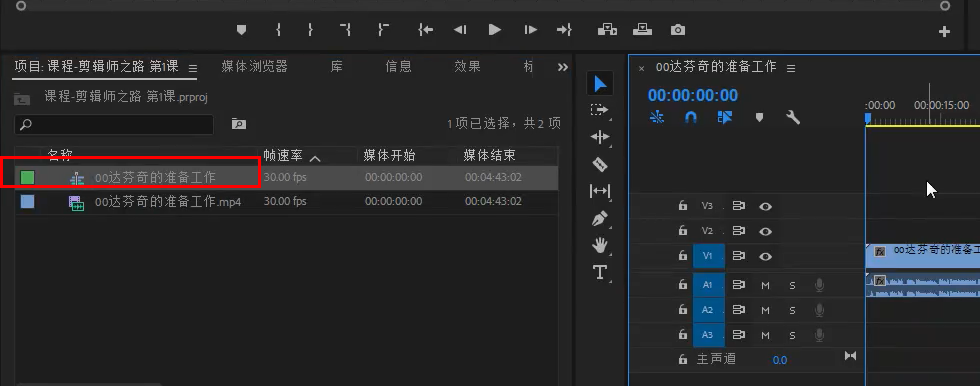The height and width of the screenshot is (386, 980).
Task: Switch to Effects tab 效果
Action: click(x=468, y=66)
